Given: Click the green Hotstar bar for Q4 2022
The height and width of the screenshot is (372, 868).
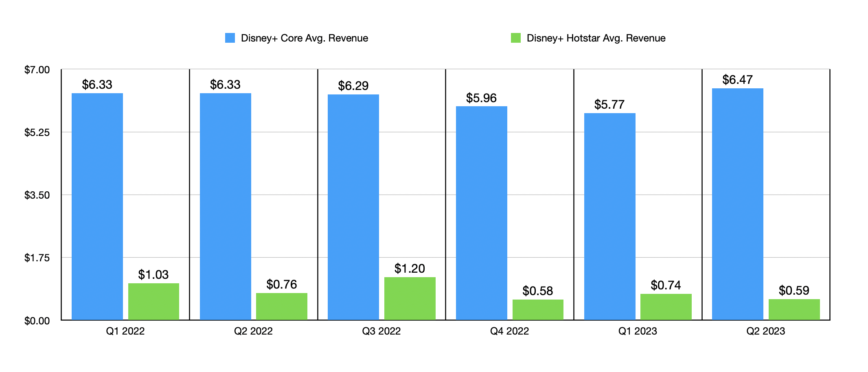Looking at the screenshot, I should pyautogui.click(x=538, y=310).
